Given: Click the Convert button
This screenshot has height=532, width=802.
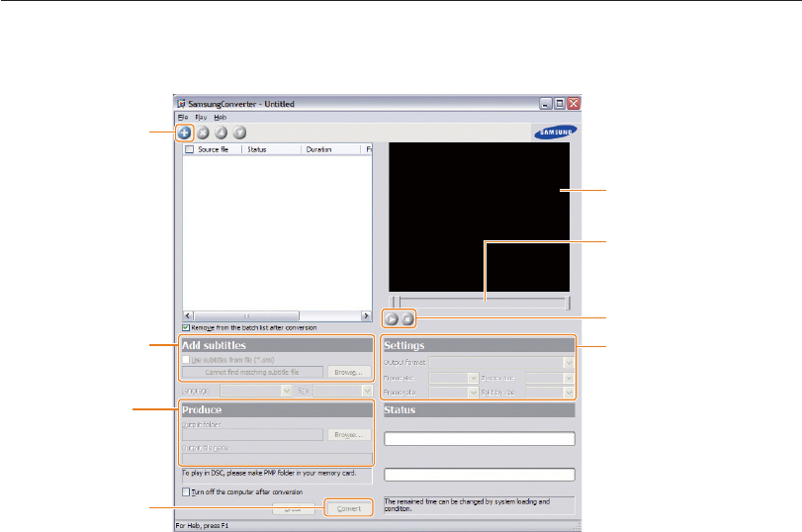Looking at the screenshot, I should pos(349,508).
